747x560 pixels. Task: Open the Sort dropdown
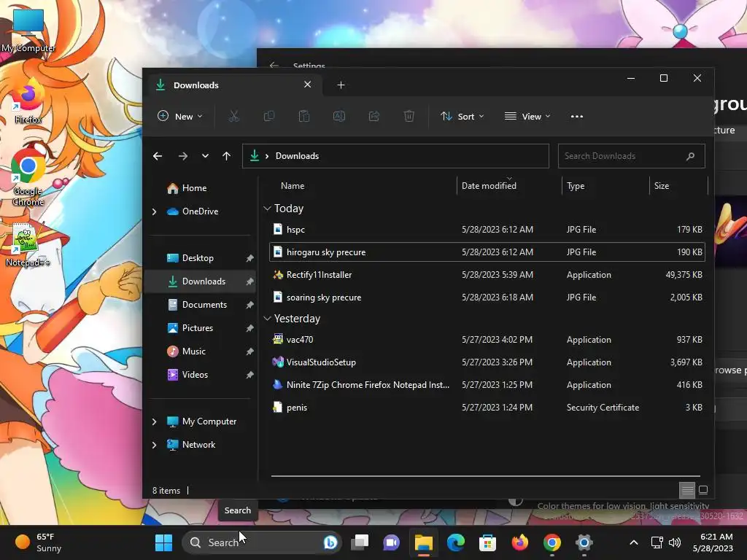click(462, 116)
